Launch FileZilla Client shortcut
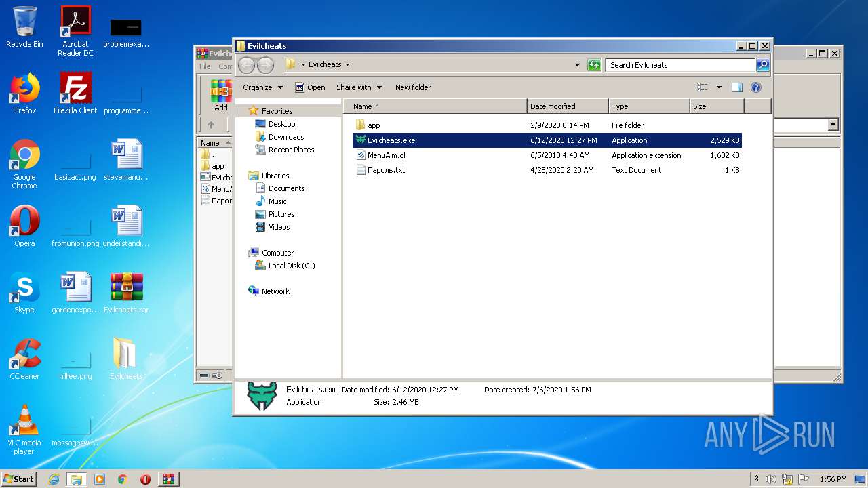The image size is (868, 488). tap(75, 94)
